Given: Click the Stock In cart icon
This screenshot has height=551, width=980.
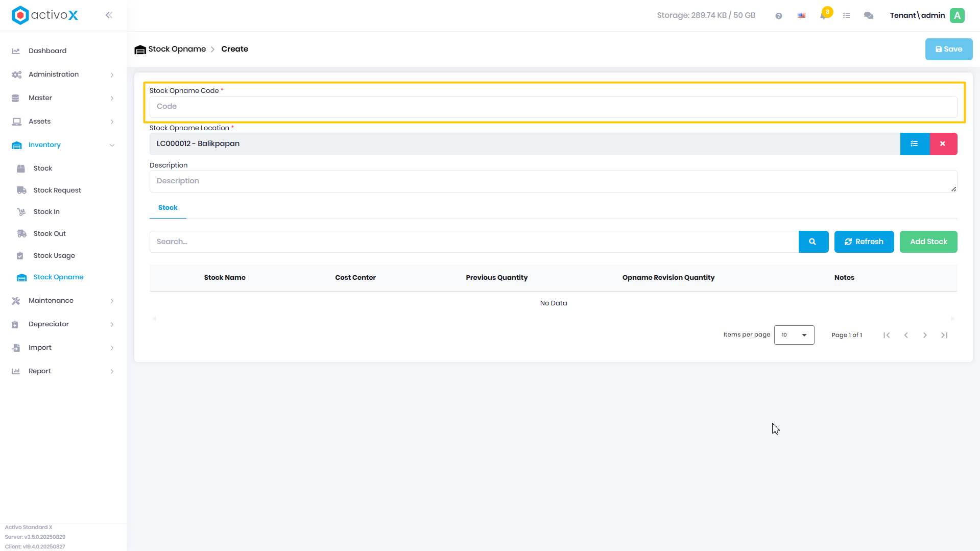Looking at the screenshot, I should point(21,212).
